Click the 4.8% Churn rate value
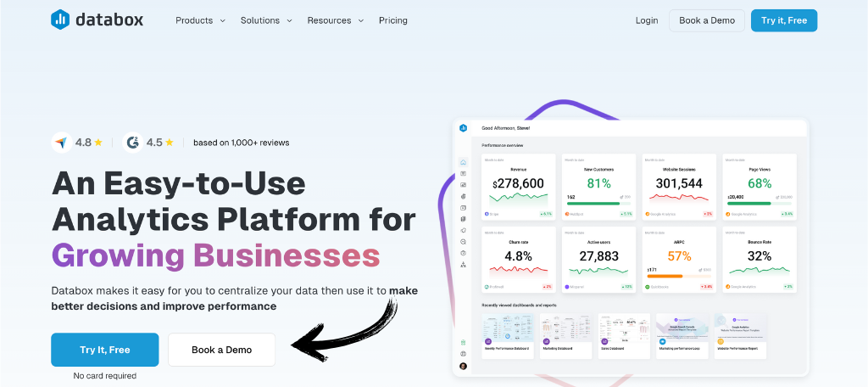Viewport: 868px width, 387px height. tap(518, 256)
